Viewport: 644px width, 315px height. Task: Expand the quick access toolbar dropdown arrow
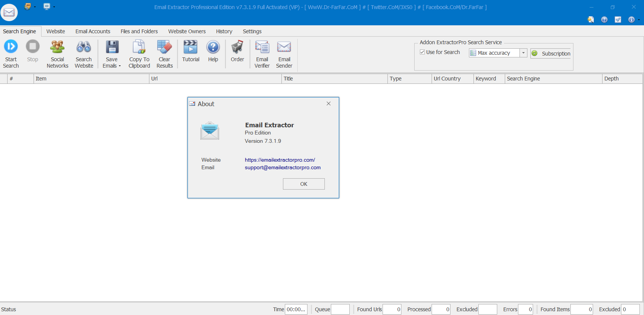click(54, 7)
